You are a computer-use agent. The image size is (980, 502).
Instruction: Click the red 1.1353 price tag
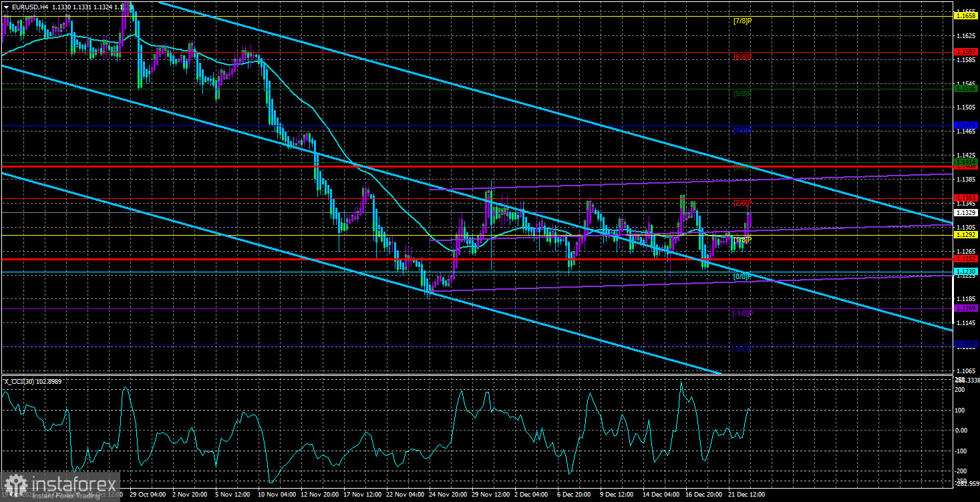[966, 198]
